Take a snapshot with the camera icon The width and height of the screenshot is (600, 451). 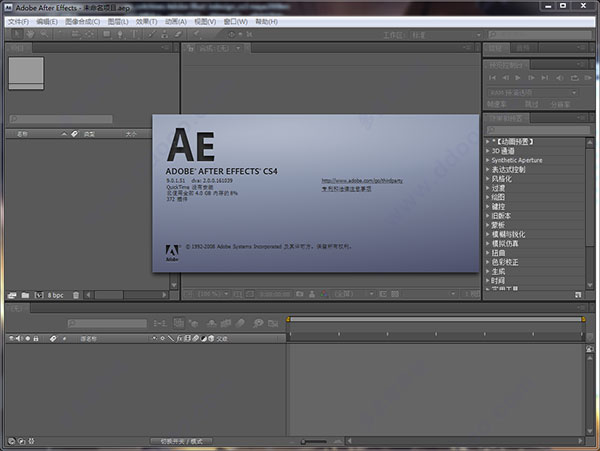[300, 294]
